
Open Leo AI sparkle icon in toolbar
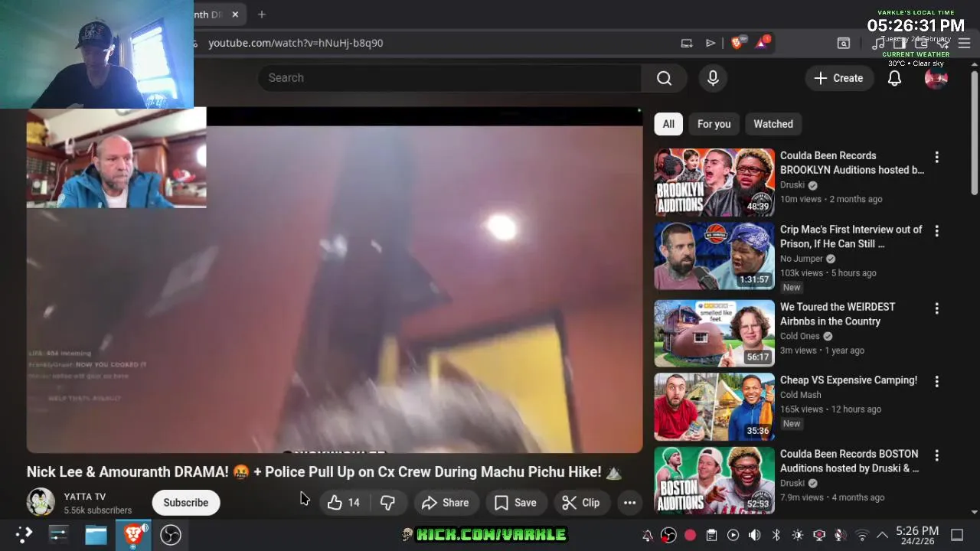[x=943, y=43]
